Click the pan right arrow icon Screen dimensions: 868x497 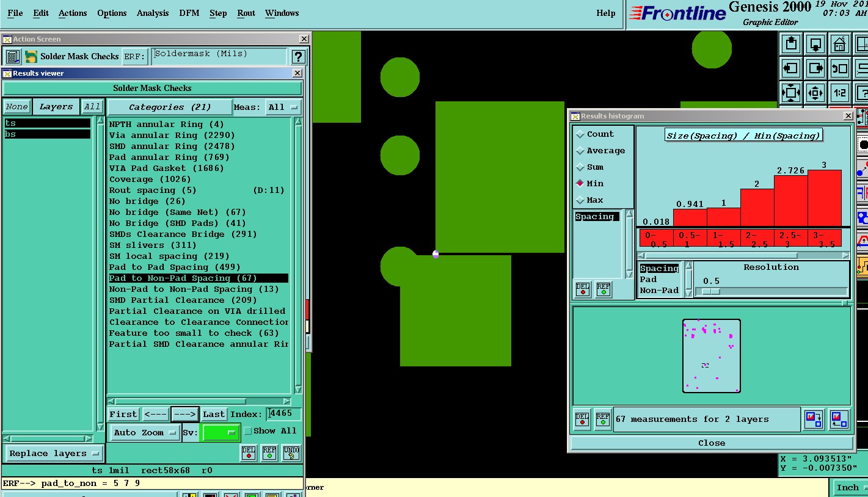815,68
